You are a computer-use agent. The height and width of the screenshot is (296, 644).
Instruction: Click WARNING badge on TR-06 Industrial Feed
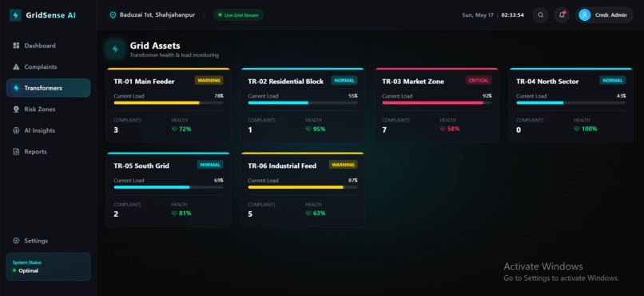343,165
